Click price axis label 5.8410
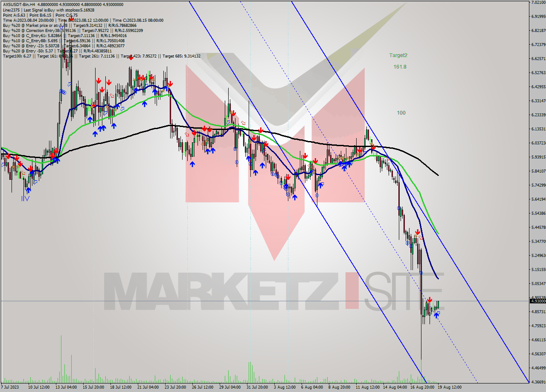546x392 pixels. [538, 171]
